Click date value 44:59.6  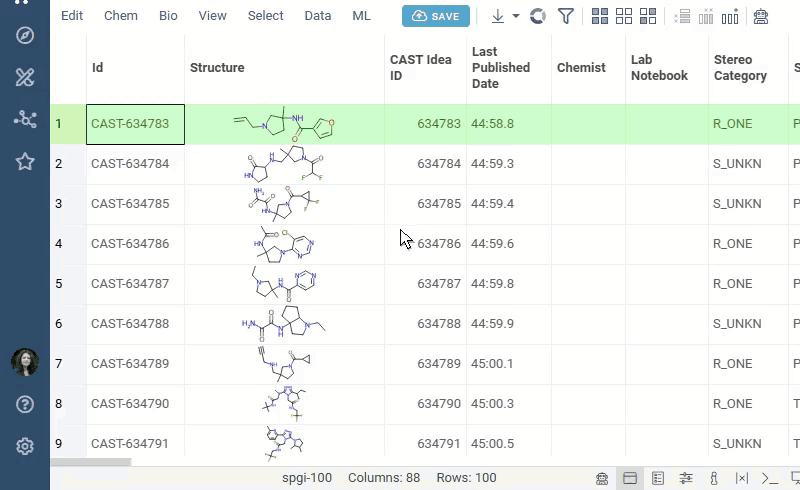tap(492, 244)
